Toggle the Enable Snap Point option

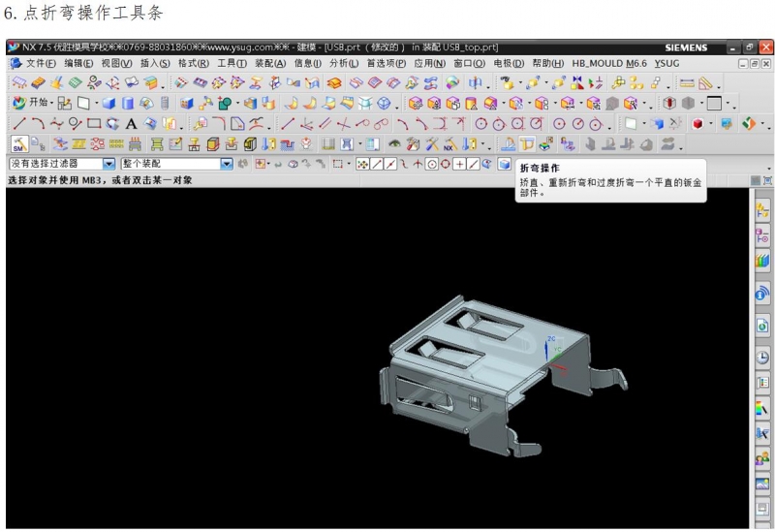click(x=362, y=164)
